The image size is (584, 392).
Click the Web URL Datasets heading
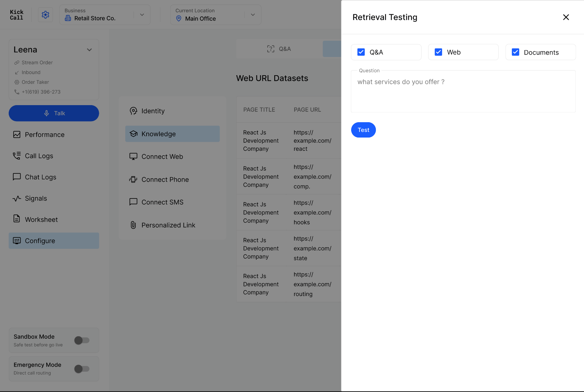click(272, 78)
